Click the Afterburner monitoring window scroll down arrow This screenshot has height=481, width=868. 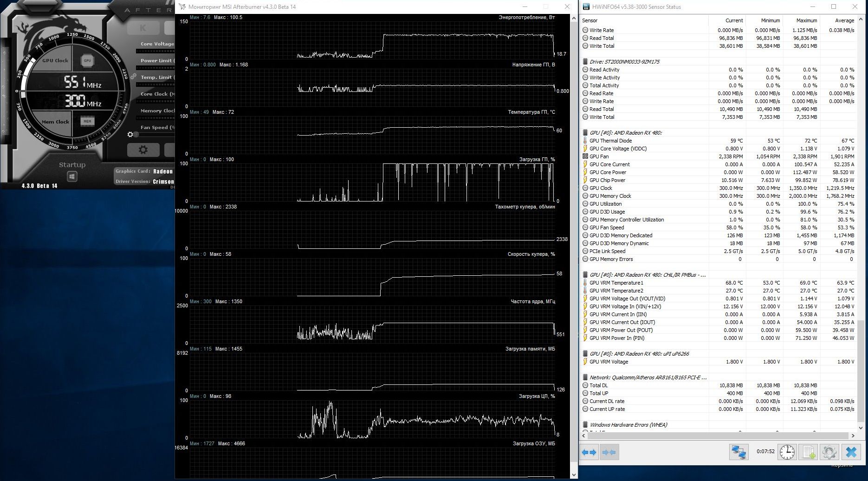coord(574,474)
